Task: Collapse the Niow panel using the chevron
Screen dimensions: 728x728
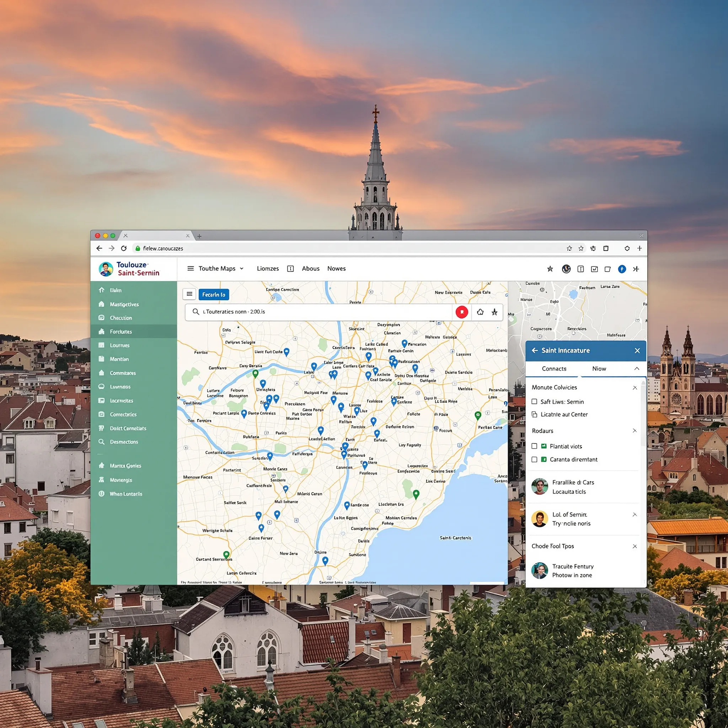Action: tap(637, 369)
